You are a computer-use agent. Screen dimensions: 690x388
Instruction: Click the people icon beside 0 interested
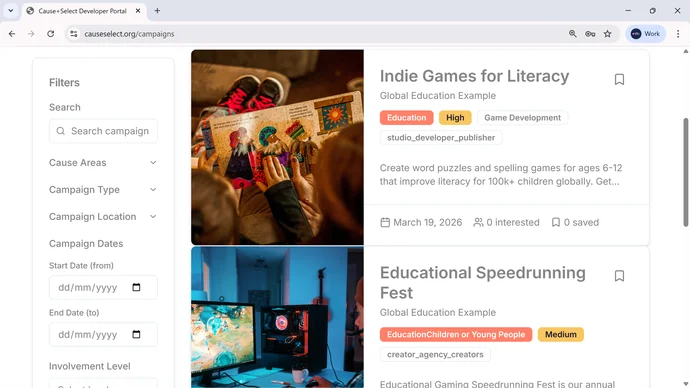click(x=478, y=223)
